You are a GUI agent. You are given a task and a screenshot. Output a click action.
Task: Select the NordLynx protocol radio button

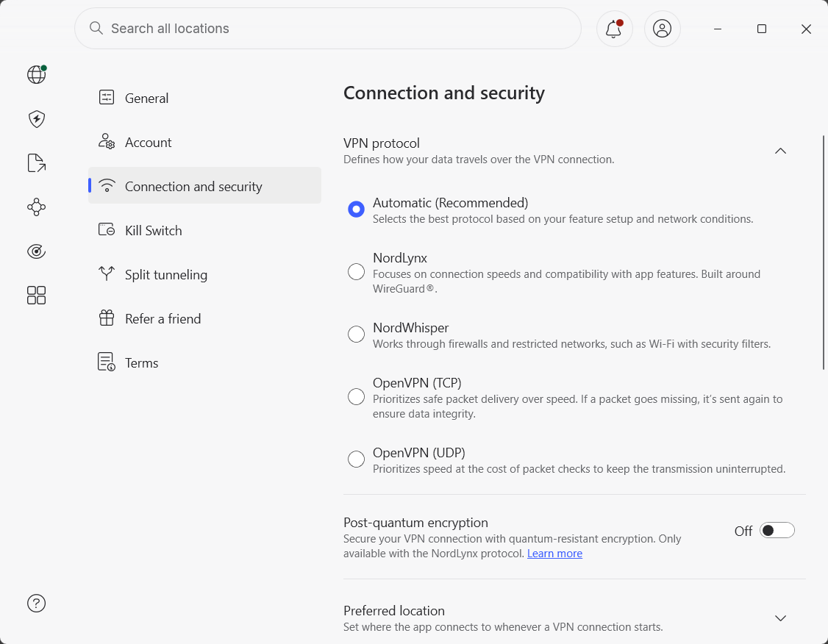click(x=357, y=272)
